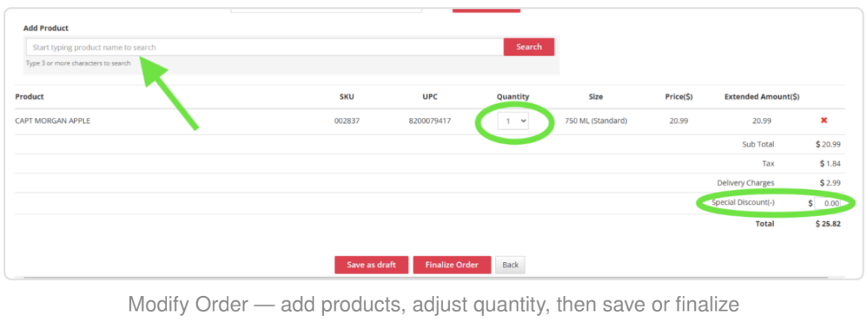This screenshot has height=321, width=868.
Task: Click the Special Discount(-) label
Action: [744, 202]
